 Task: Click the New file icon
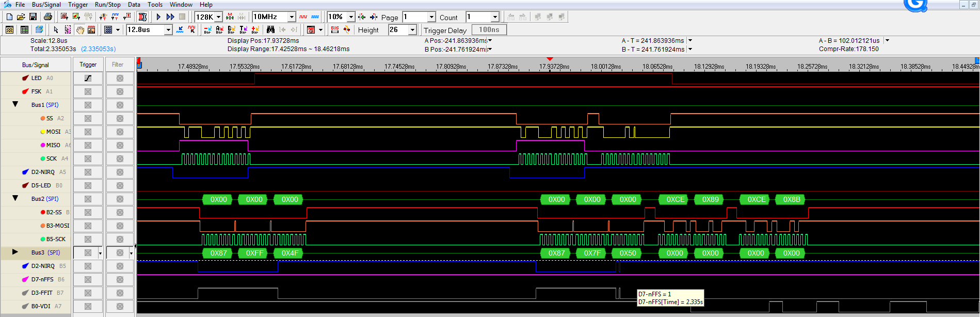point(9,17)
